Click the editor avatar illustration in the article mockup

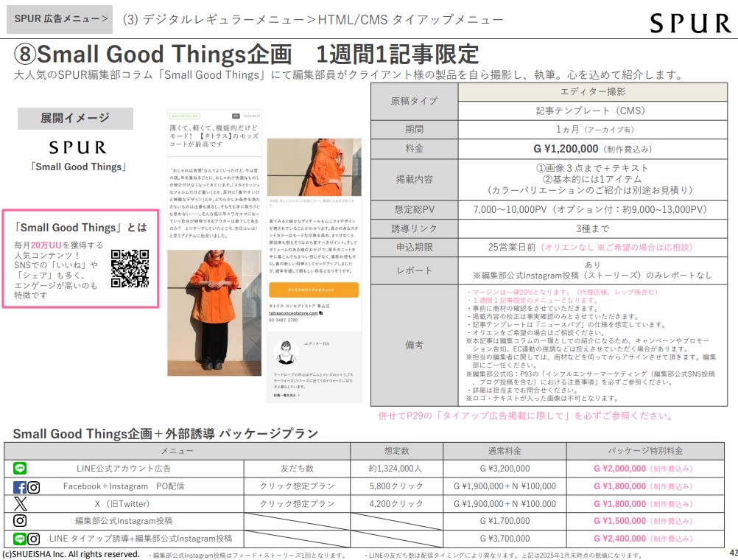point(286,352)
